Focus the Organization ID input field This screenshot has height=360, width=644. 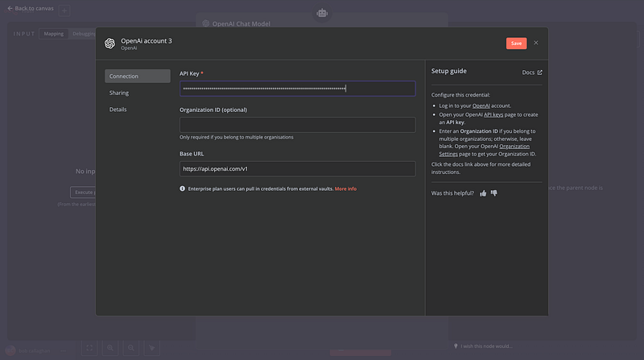(297, 125)
